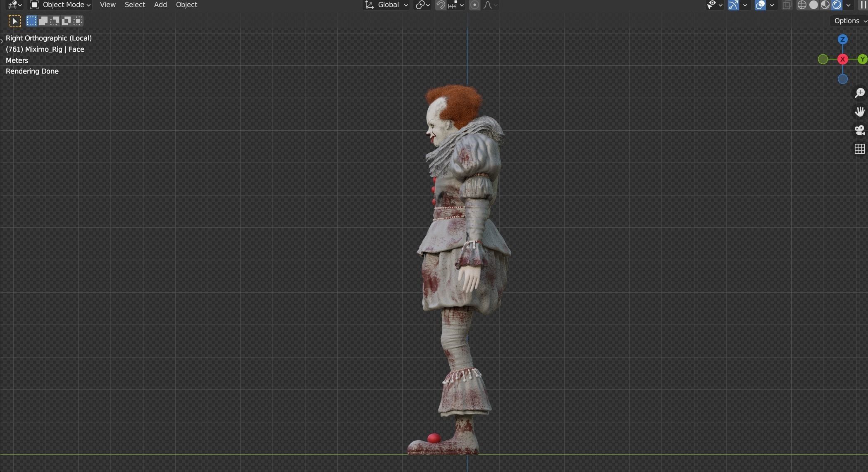The image size is (868, 472).
Task: Open the Options dropdown
Action: (850, 21)
